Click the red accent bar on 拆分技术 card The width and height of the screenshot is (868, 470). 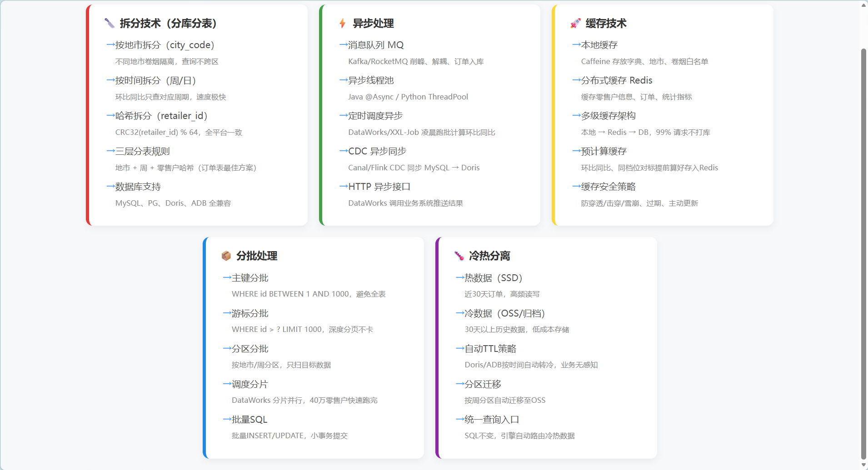(87, 114)
